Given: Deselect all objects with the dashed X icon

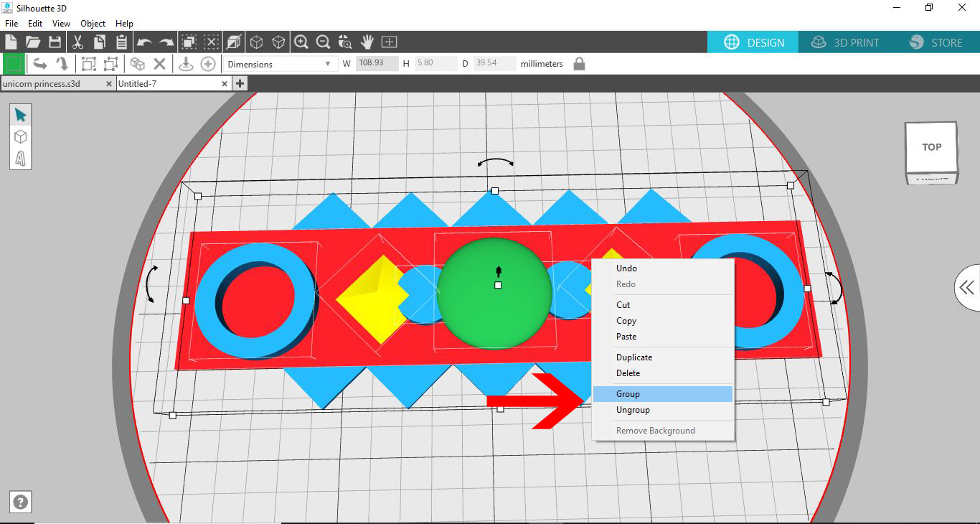Looking at the screenshot, I should click(211, 42).
